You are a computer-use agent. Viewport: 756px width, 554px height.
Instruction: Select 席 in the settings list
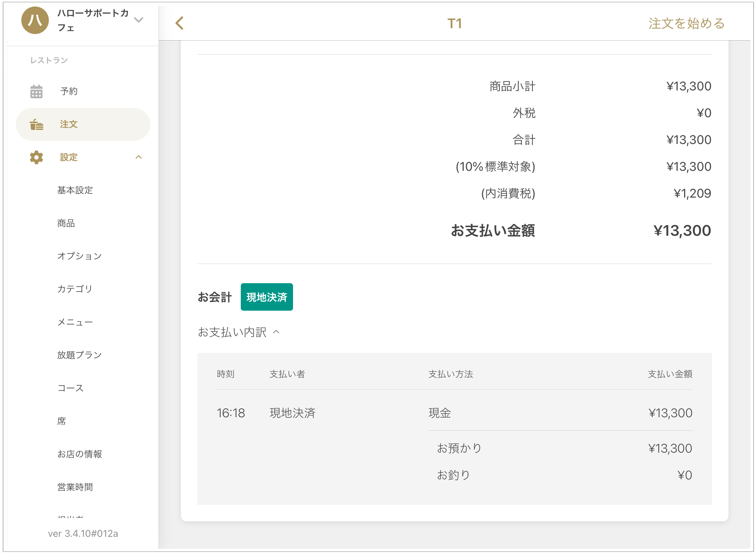coord(62,421)
